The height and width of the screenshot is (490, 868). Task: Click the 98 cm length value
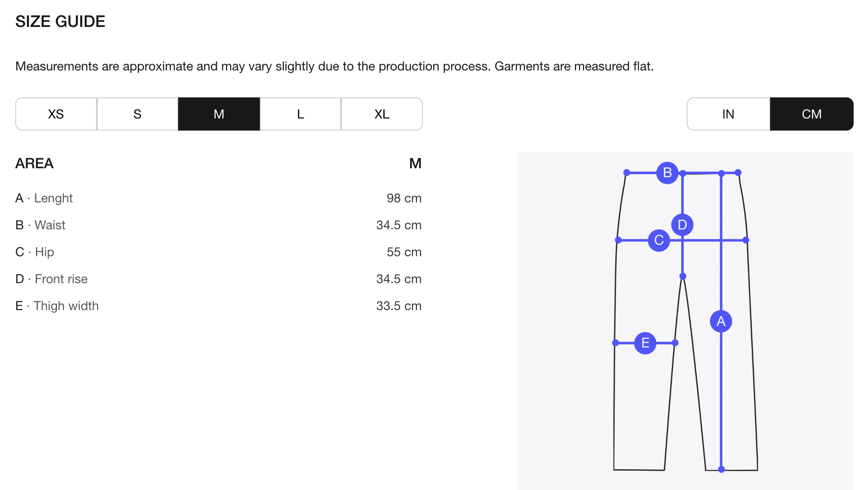click(x=404, y=198)
